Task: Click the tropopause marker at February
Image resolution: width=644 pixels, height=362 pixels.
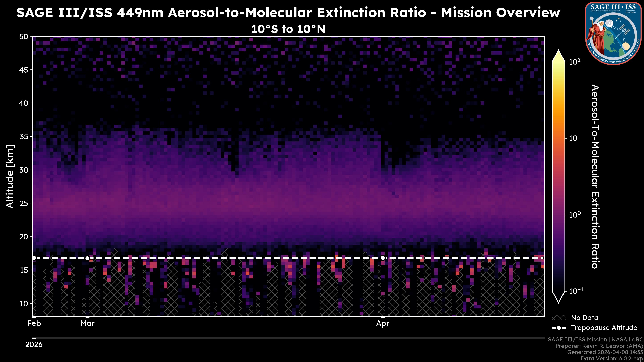Action: click(34, 258)
